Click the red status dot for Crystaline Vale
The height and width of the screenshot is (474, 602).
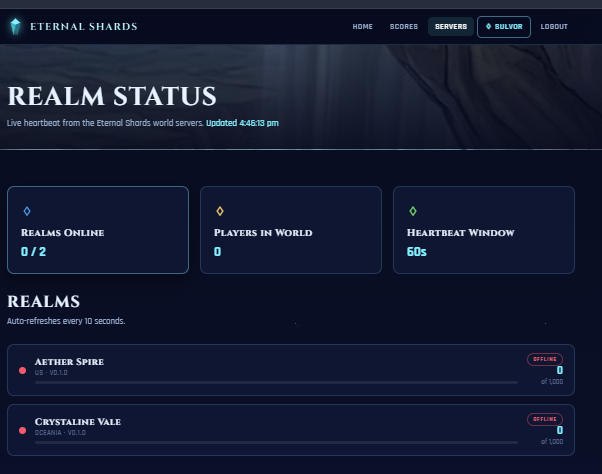click(23, 430)
